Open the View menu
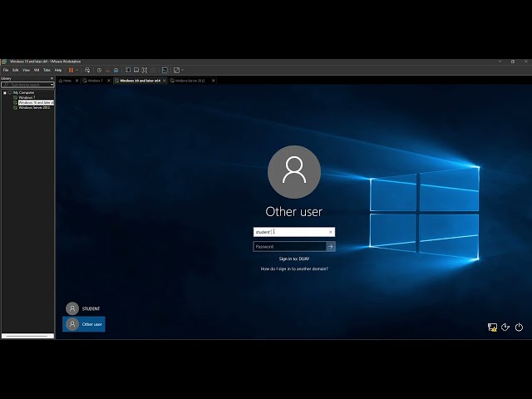 (x=26, y=70)
